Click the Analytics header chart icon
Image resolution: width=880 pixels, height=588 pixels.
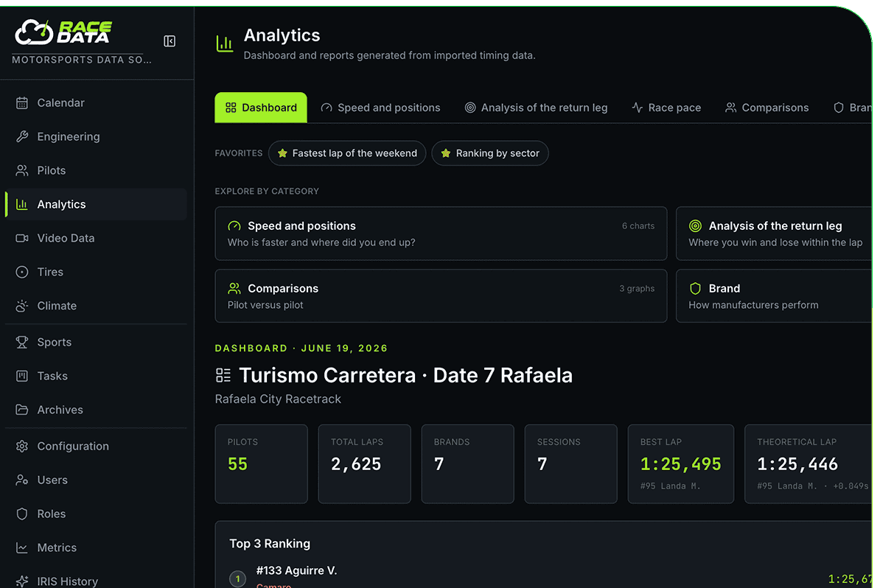225,43
